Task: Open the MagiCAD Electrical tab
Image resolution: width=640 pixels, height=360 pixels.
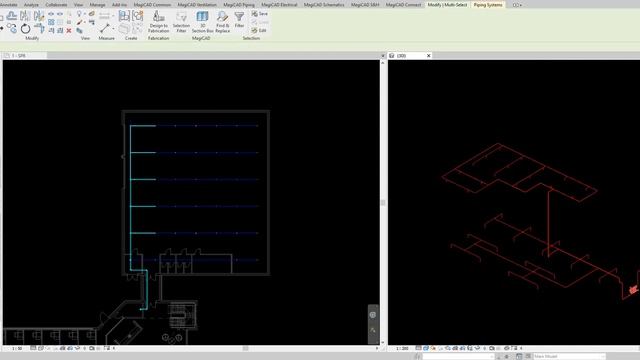Action: tap(279, 5)
